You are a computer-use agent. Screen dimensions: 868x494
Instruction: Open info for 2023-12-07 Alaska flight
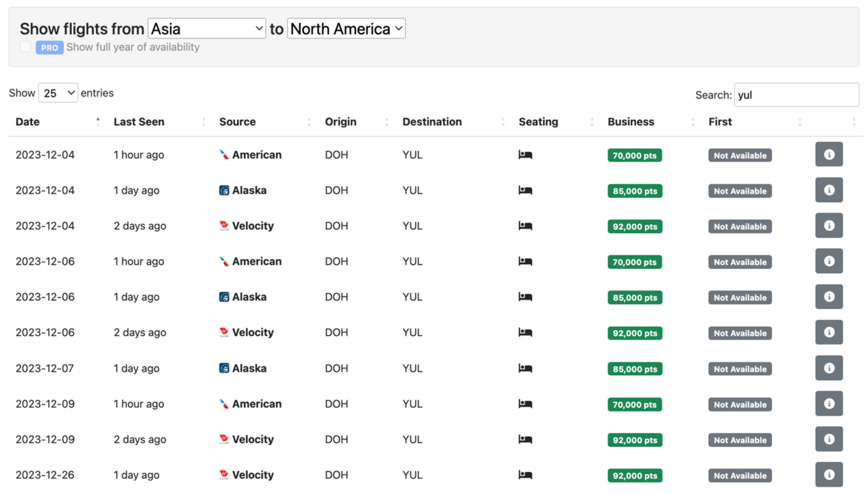click(829, 368)
